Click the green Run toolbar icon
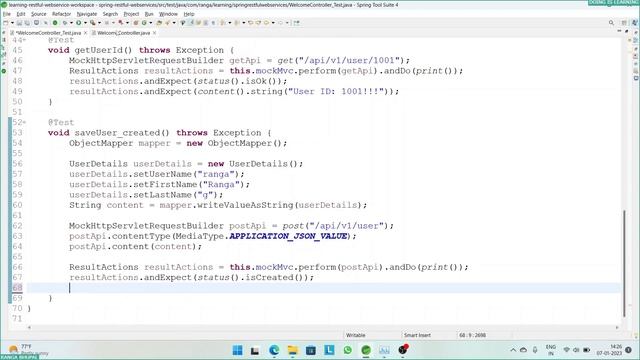 (x=79, y=23)
